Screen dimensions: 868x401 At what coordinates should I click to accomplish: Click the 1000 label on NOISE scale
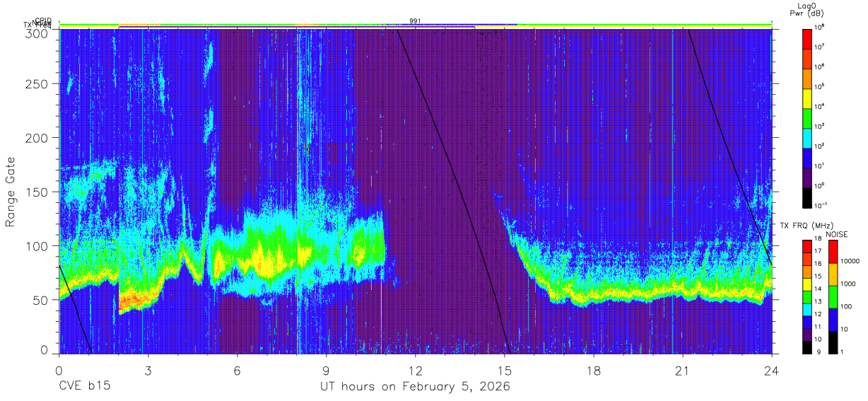pyautogui.click(x=848, y=284)
